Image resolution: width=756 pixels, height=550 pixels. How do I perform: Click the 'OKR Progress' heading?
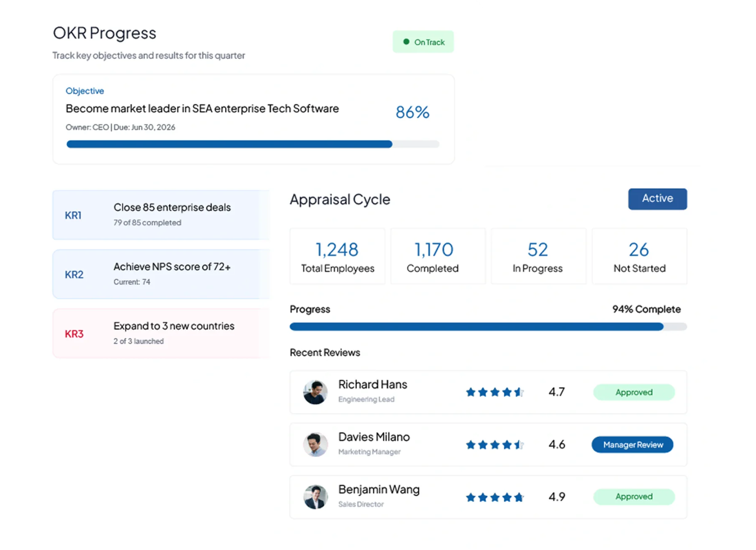105,33
